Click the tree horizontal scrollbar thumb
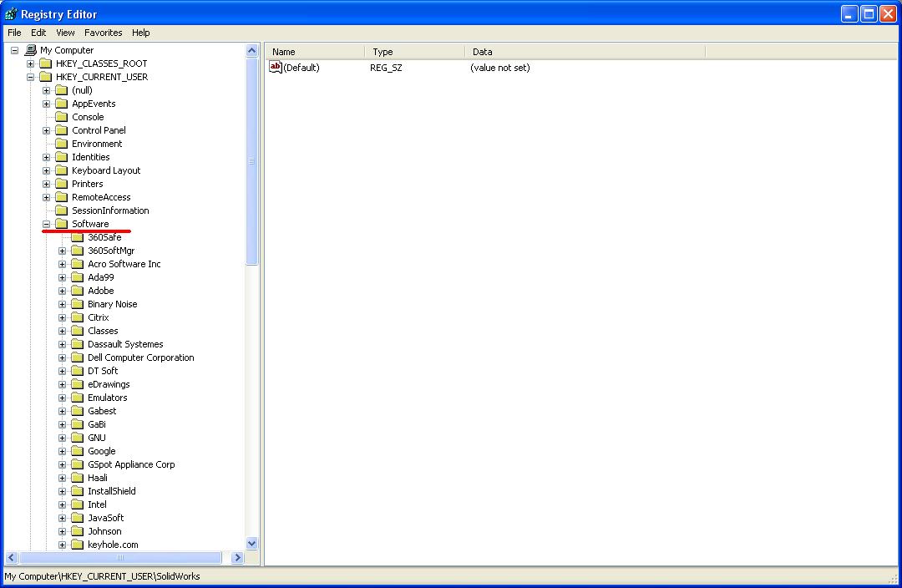902x588 pixels. 120,557
